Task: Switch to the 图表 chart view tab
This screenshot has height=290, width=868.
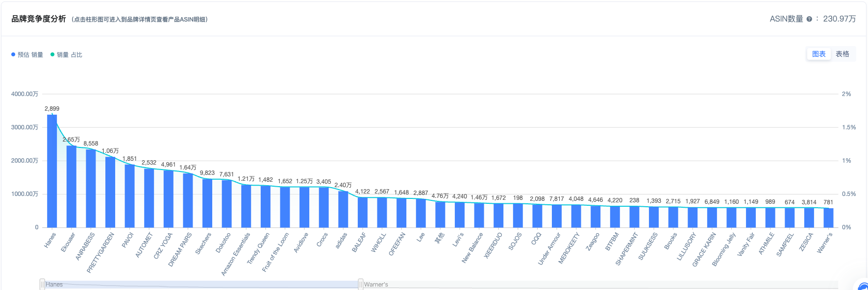Action: 819,54
